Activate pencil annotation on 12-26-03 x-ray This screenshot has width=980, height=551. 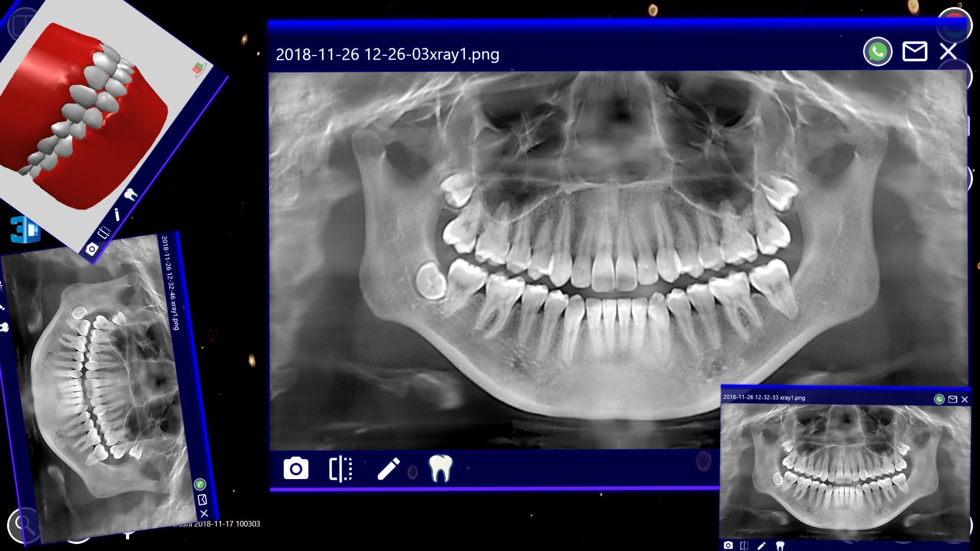coord(388,469)
